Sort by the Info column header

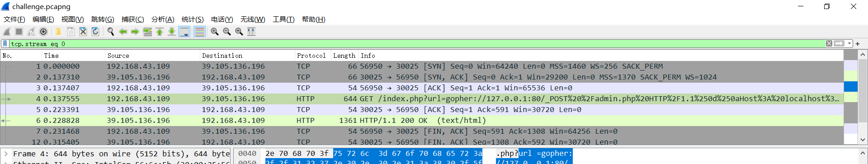(x=601, y=56)
